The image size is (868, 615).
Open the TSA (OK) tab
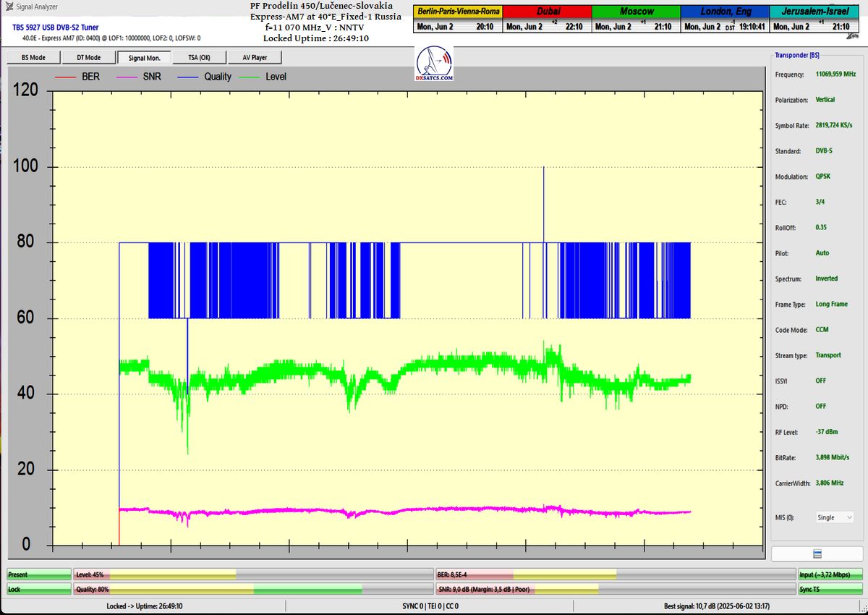pyautogui.click(x=199, y=58)
